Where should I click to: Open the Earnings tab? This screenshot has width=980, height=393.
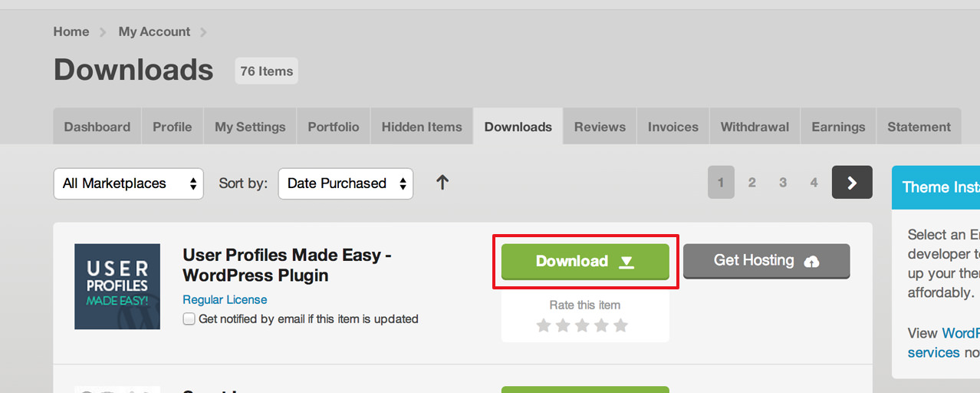pos(838,127)
